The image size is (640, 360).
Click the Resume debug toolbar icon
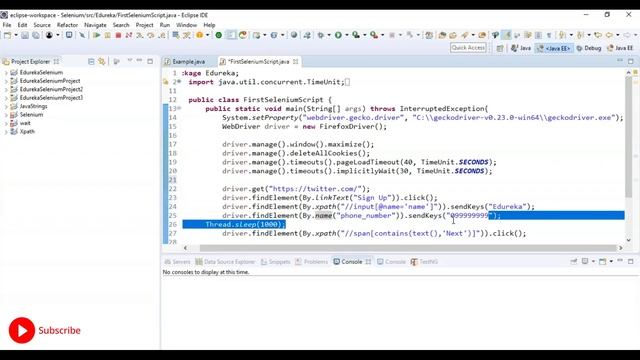pos(97,35)
